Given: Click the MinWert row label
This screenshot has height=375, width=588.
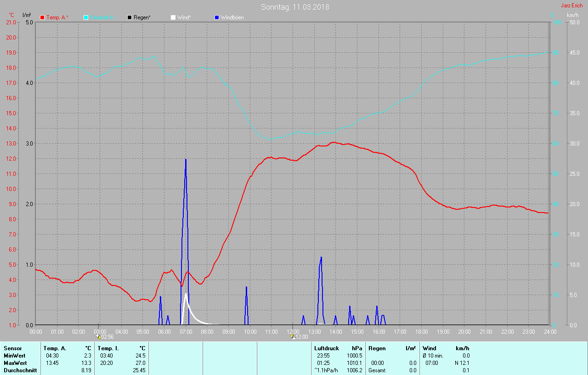Looking at the screenshot, I should (14, 356).
